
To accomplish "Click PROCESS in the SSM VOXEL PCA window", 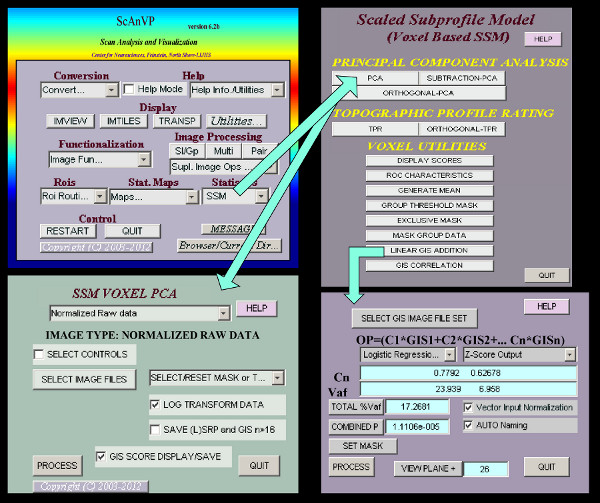I will pyautogui.click(x=57, y=466).
